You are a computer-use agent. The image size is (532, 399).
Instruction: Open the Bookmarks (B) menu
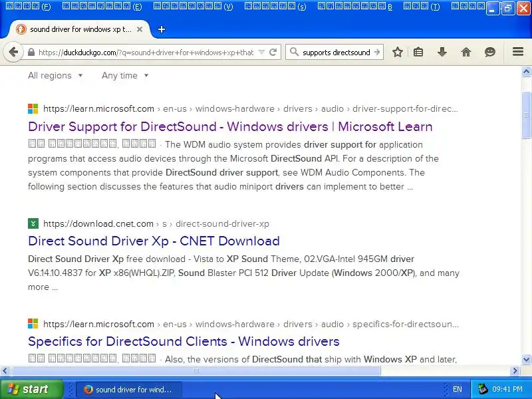click(x=355, y=6)
